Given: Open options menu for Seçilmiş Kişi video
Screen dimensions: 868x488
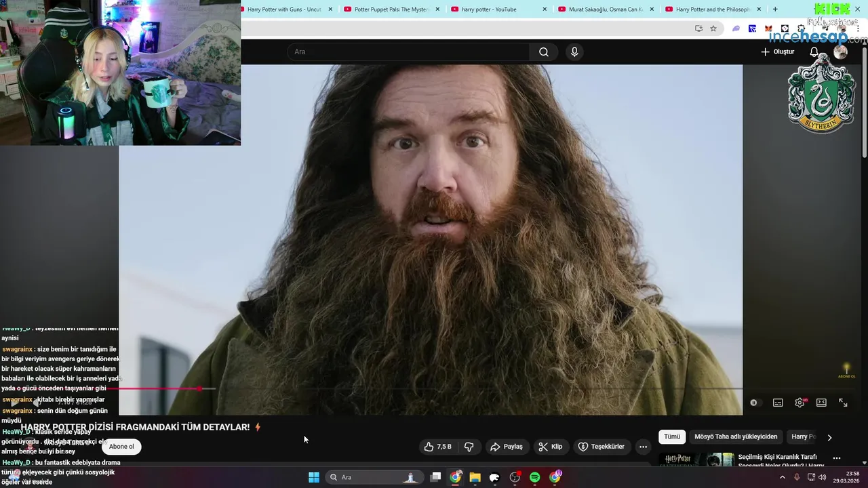Looking at the screenshot, I should tap(837, 458).
